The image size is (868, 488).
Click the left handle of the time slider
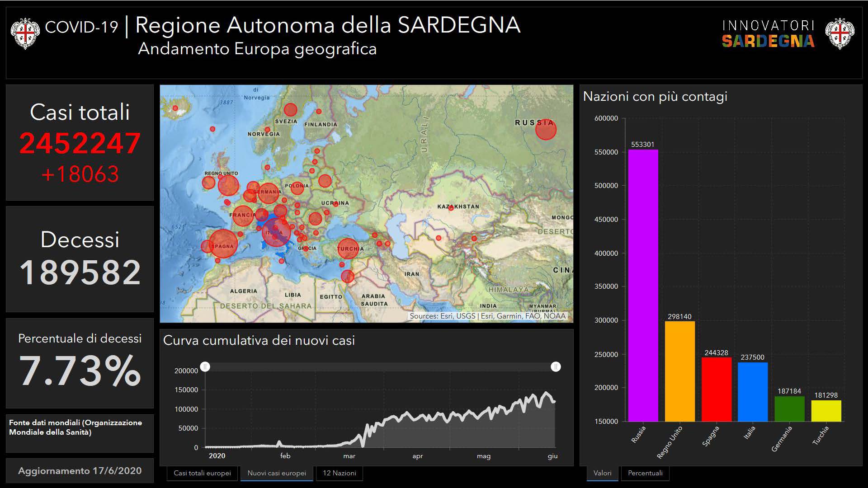[x=205, y=366]
